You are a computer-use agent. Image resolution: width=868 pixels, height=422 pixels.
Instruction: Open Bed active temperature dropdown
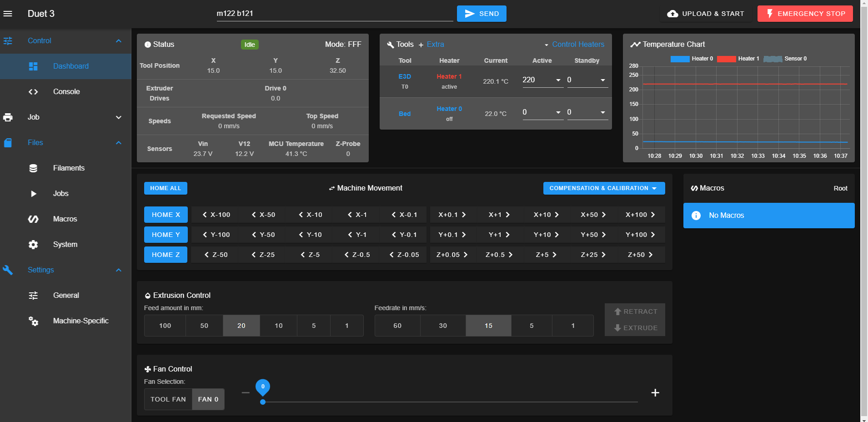click(558, 113)
